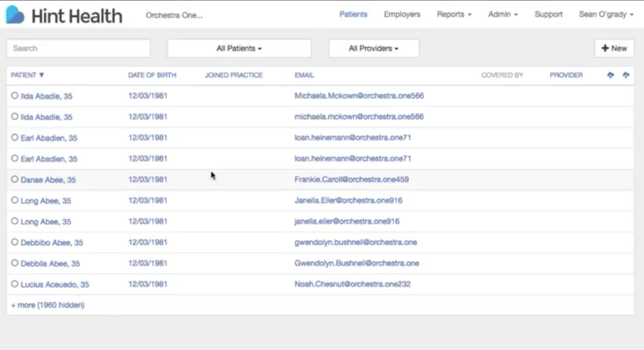
Task: Open the Reports menu
Action: [454, 15]
